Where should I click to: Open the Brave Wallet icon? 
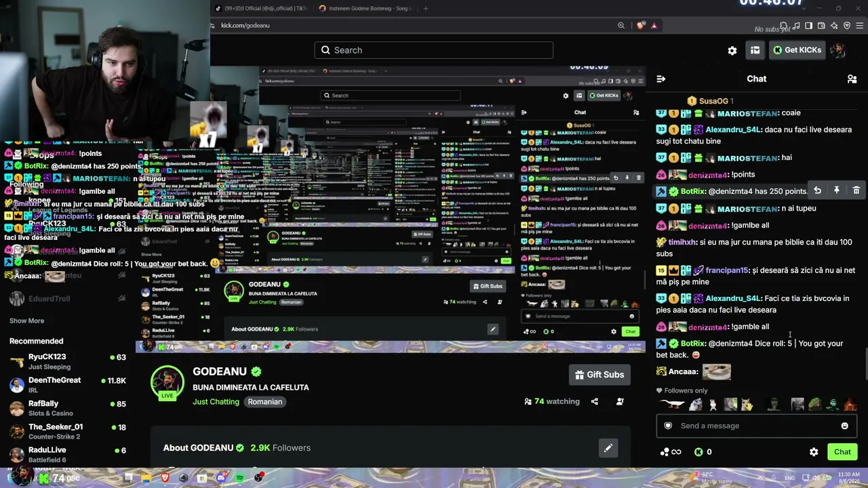[822, 26]
